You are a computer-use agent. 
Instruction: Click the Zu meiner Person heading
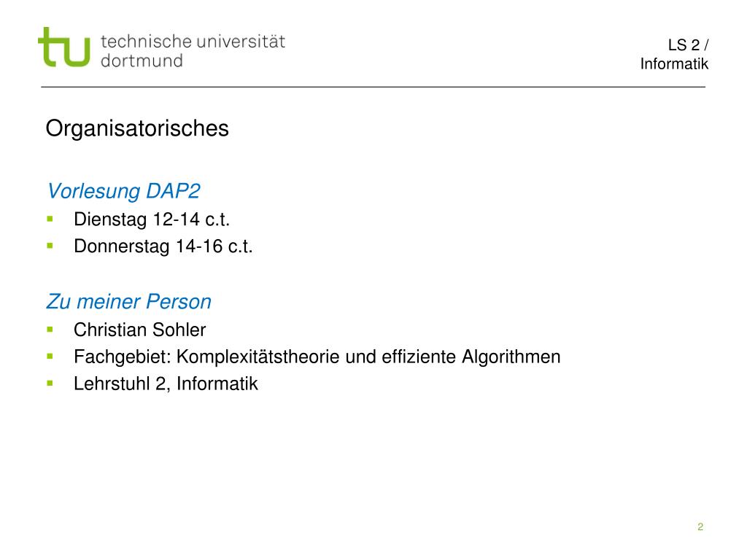click(128, 302)
